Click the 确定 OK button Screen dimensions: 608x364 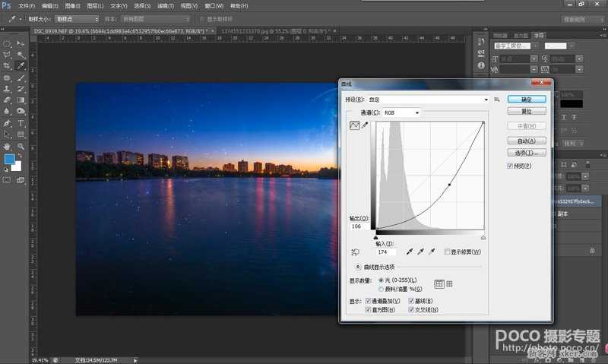coord(527,100)
